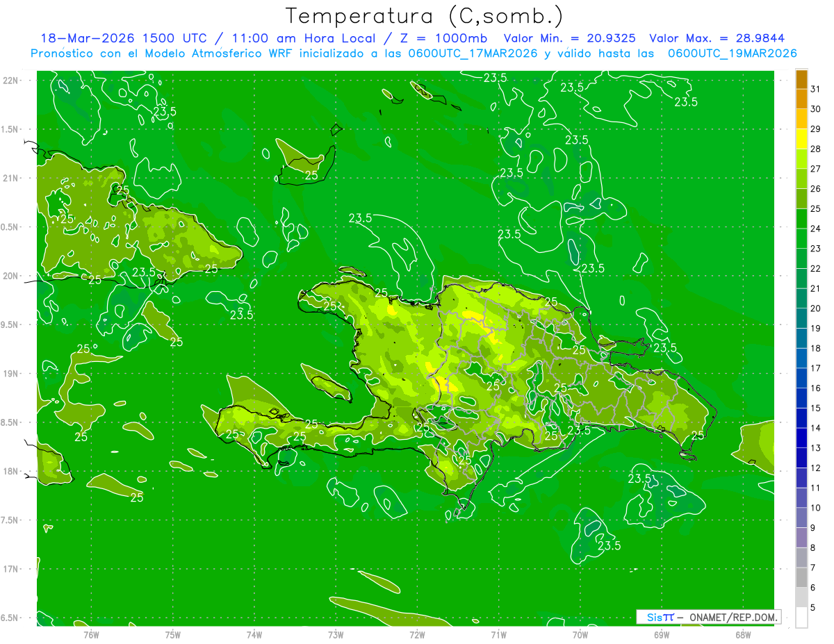
Task: Select the '68W' longitude axis label
Action: (x=743, y=635)
